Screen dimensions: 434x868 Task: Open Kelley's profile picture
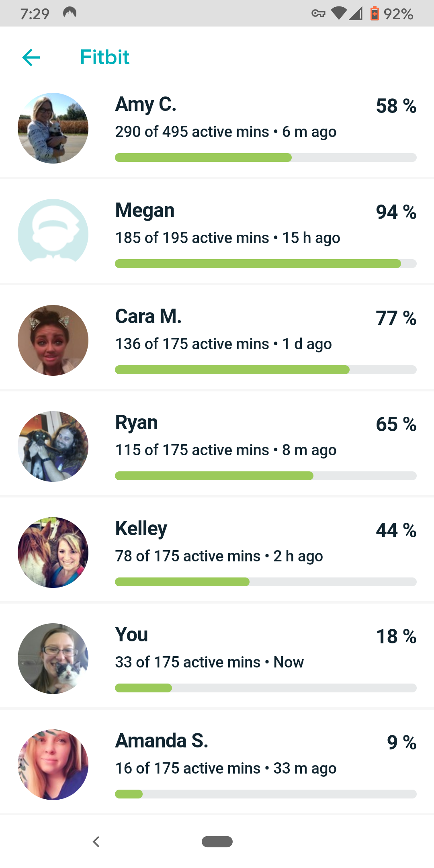pos(53,553)
